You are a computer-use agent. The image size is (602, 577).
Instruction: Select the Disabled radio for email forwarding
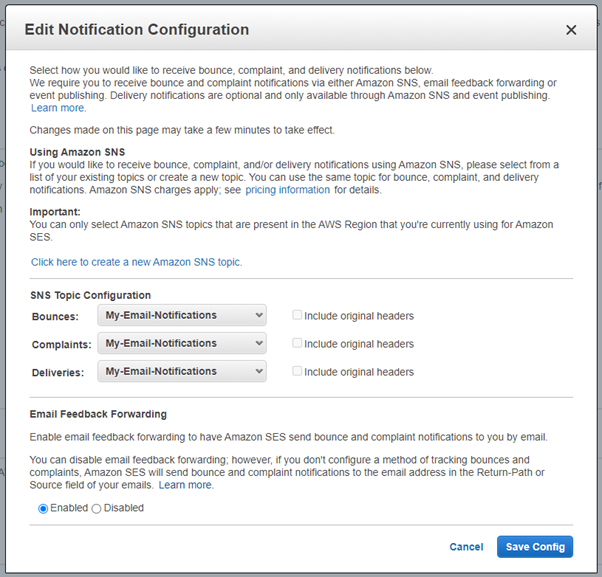(97, 508)
